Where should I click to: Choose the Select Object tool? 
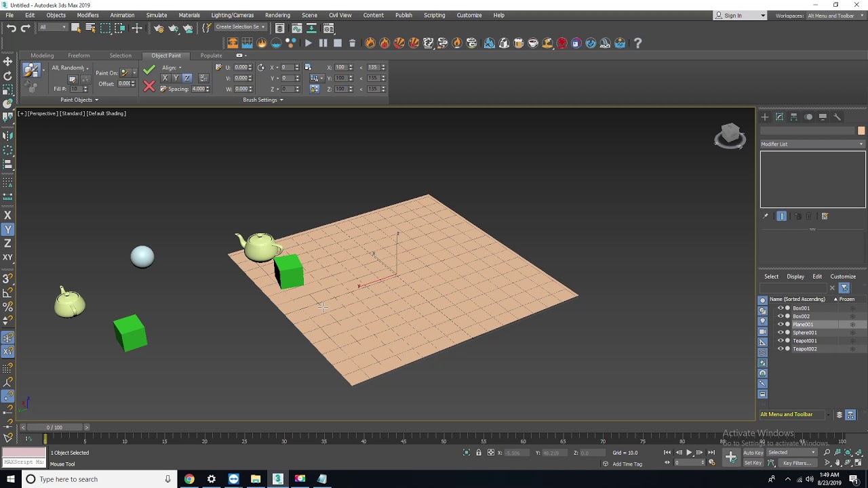76,28
